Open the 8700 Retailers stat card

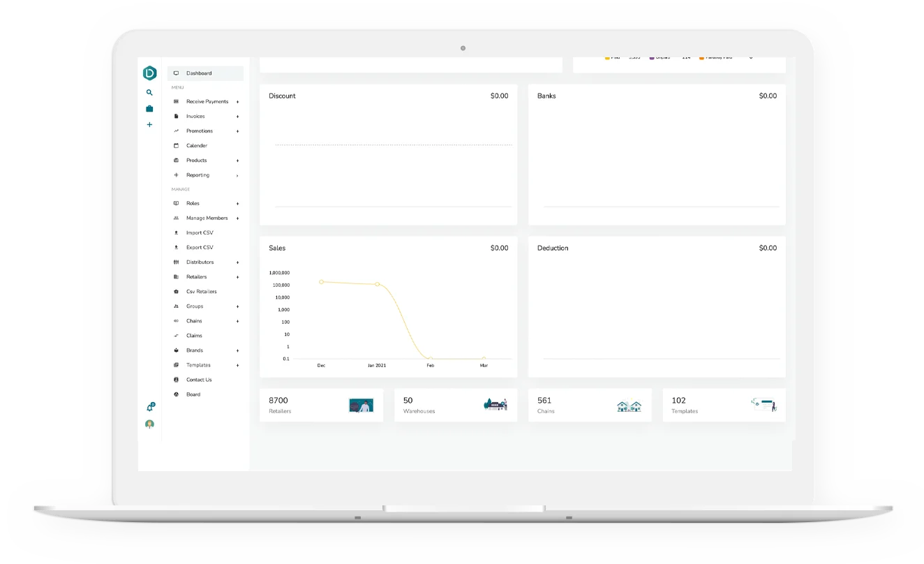[x=321, y=405]
